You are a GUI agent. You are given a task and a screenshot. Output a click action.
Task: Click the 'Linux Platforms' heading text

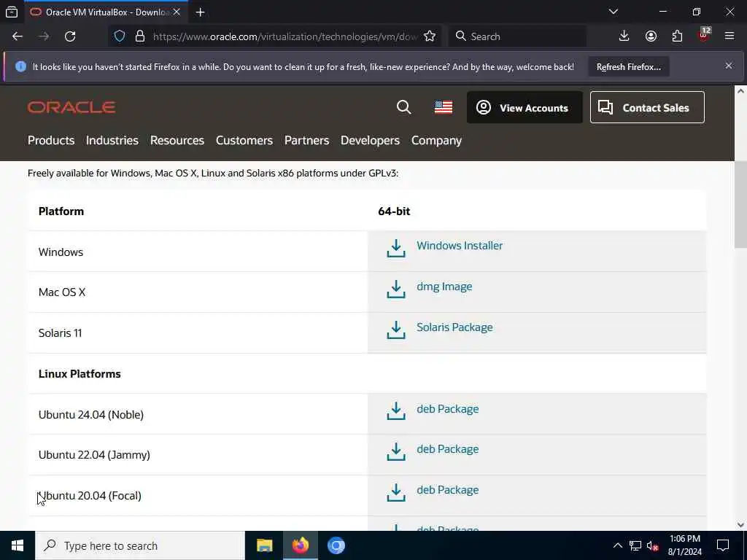coord(80,374)
